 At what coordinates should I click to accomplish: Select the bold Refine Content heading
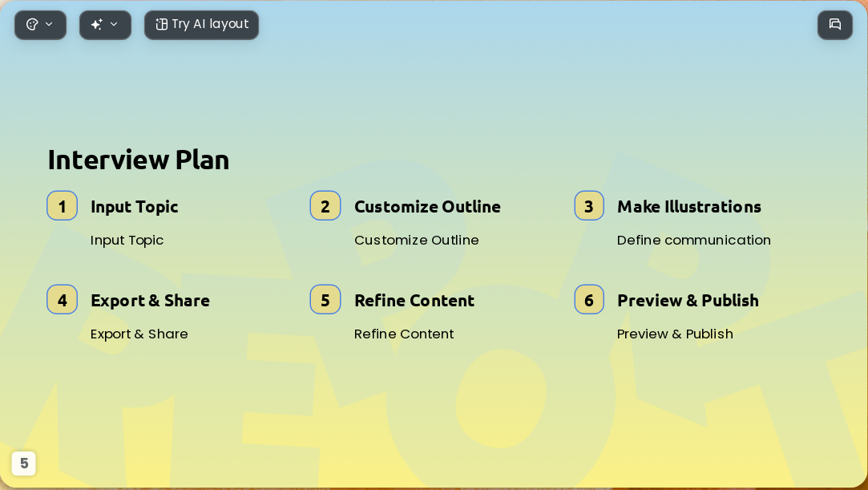click(x=414, y=301)
